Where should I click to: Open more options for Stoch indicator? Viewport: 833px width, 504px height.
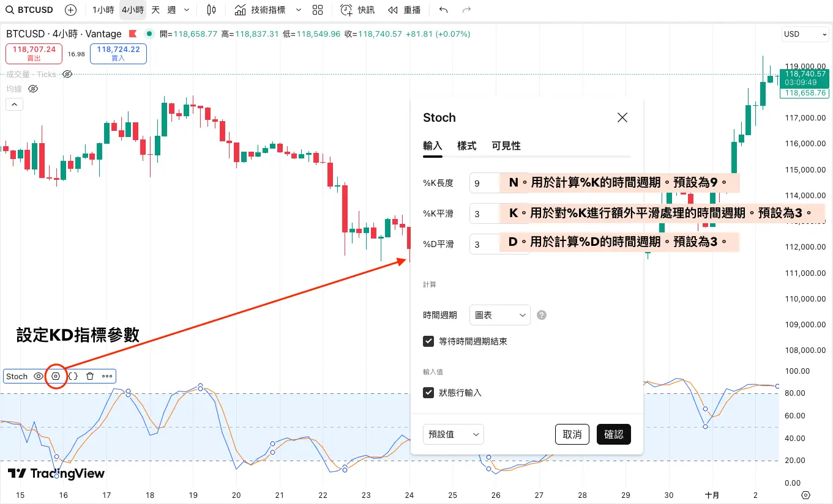tap(107, 376)
